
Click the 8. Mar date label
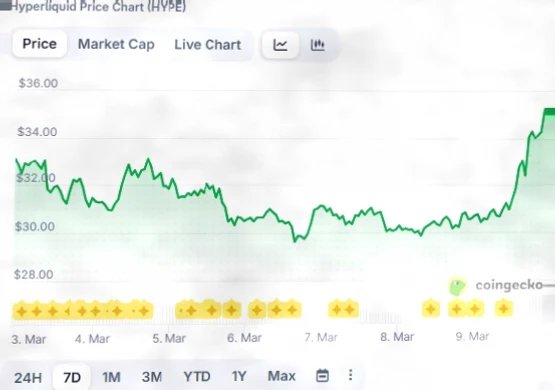coord(397,337)
